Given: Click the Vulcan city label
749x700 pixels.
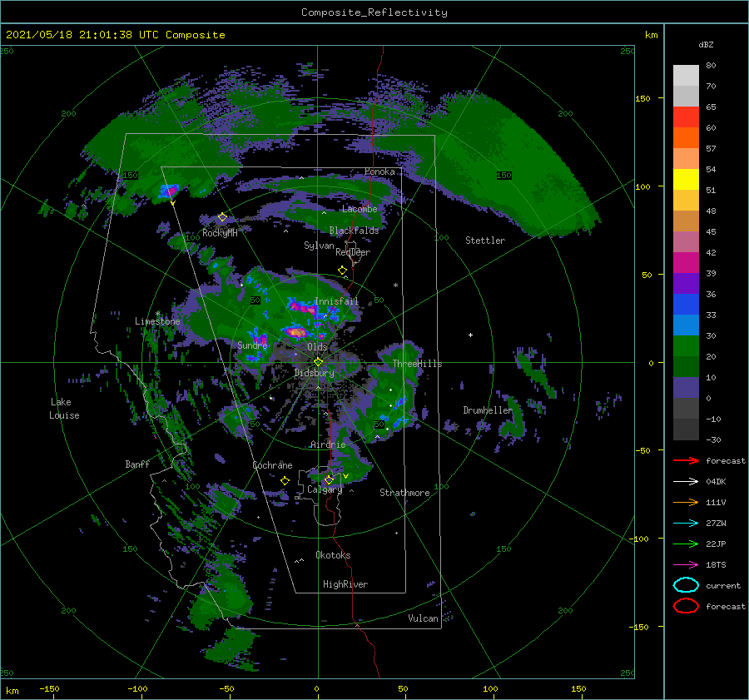Looking at the screenshot, I should point(424,618).
